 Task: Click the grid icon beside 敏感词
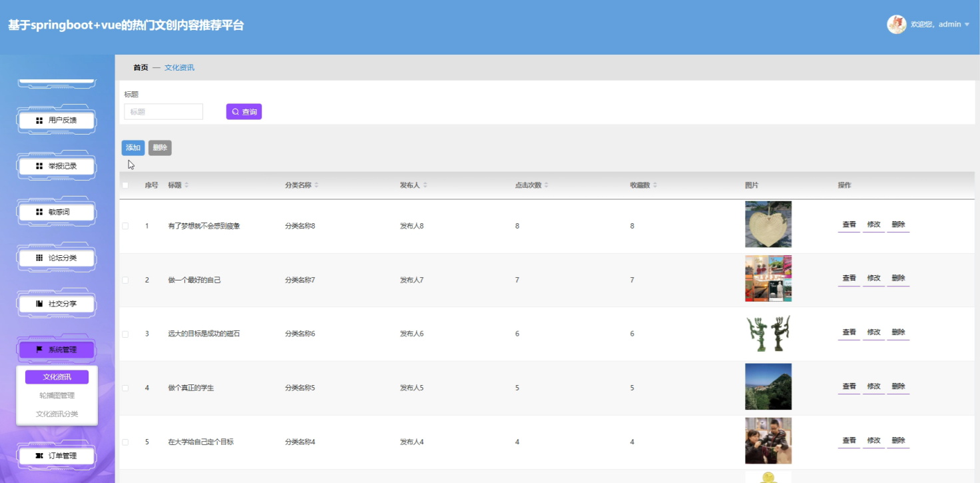coord(39,212)
